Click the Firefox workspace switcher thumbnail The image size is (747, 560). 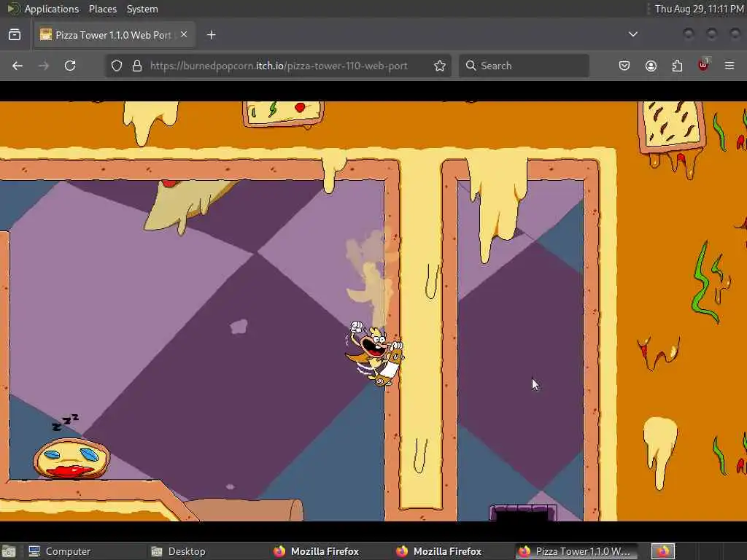coord(663,551)
